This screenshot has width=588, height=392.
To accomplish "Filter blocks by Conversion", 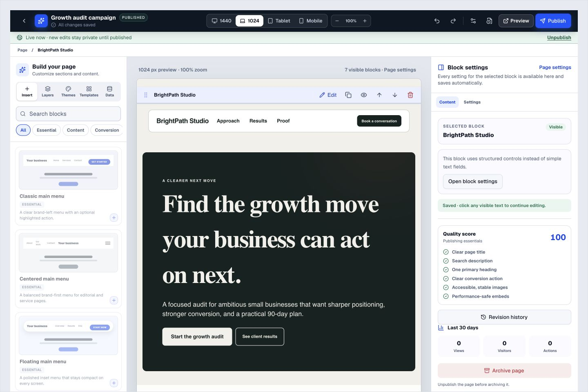I will [107, 130].
